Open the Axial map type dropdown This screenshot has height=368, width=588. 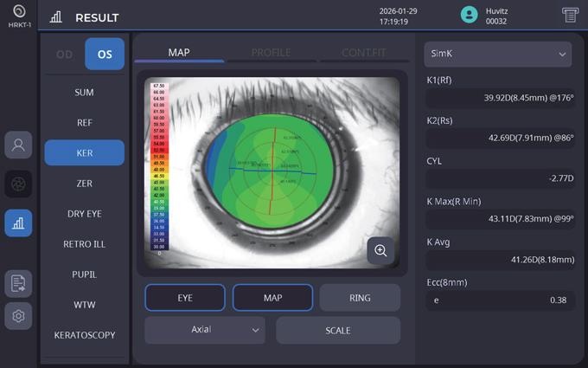tap(205, 330)
